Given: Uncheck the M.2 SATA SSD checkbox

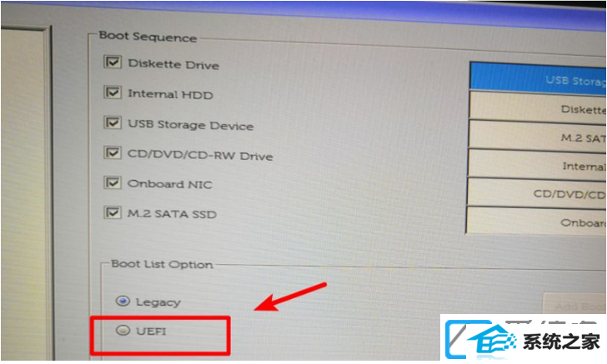Looking at the screenshot, I should click(113, 212).
